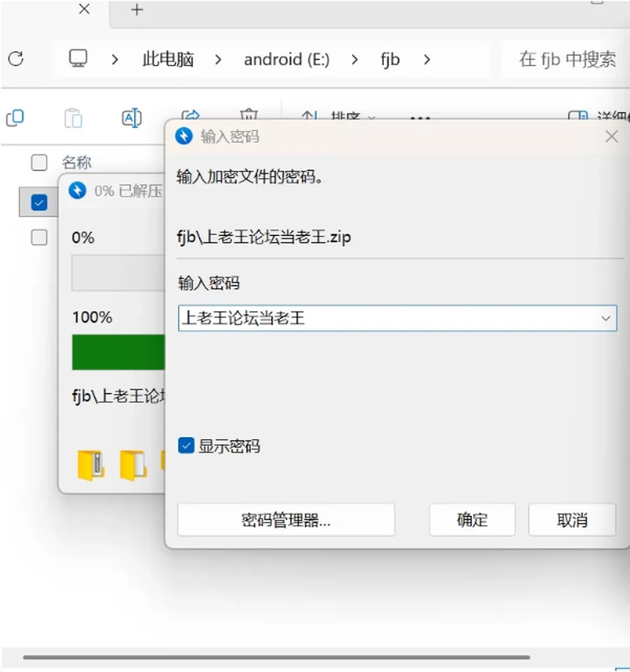This screenshot has width=630, height=672.
Task: Expand the chevron after fjb
Action: point(427,60)
